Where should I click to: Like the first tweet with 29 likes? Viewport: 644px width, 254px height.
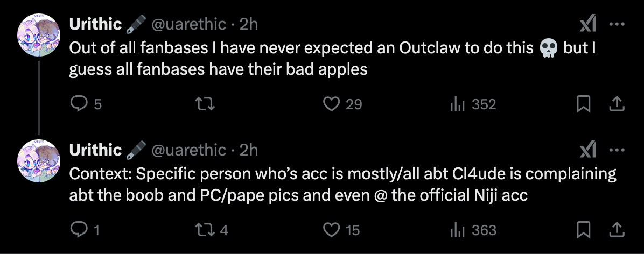(331, 104)
